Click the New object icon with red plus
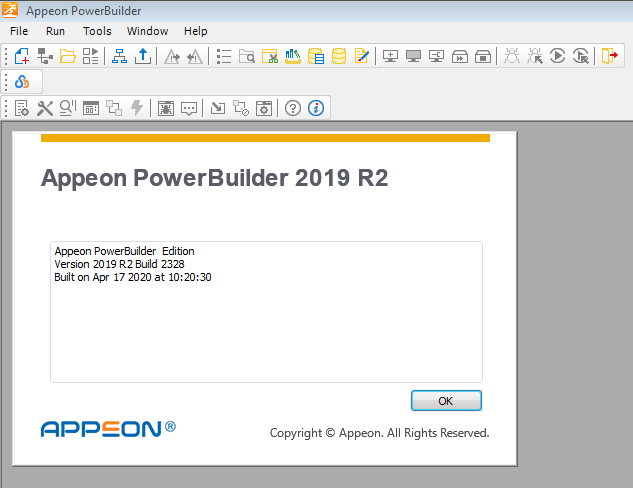The image size is (633, 488). 22,56
